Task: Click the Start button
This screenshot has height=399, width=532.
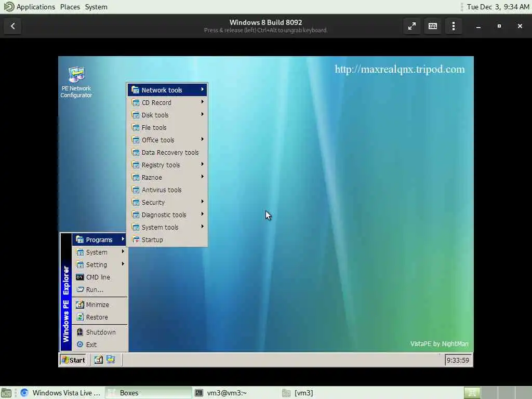Action: click(x=74, y=360)
